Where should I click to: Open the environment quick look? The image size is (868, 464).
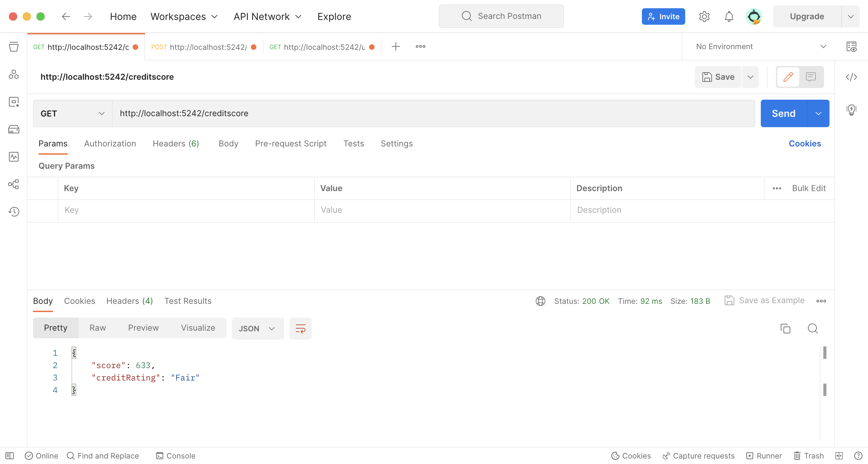852,47
